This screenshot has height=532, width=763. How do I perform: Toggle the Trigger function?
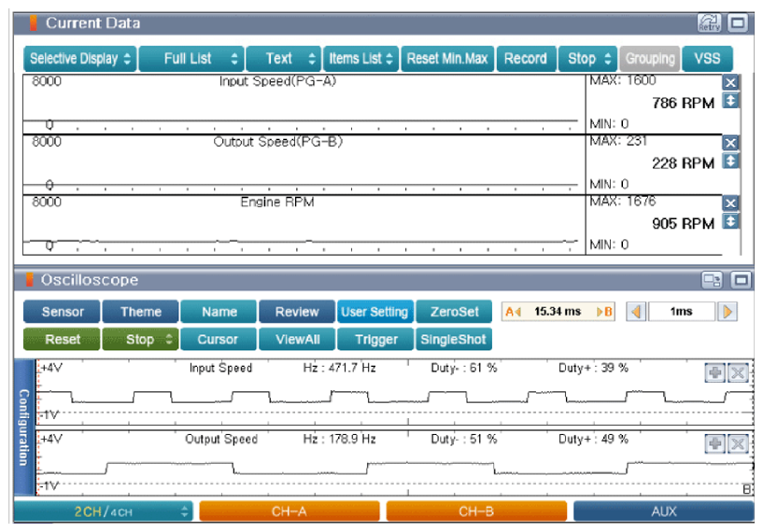tap(375, 339)
